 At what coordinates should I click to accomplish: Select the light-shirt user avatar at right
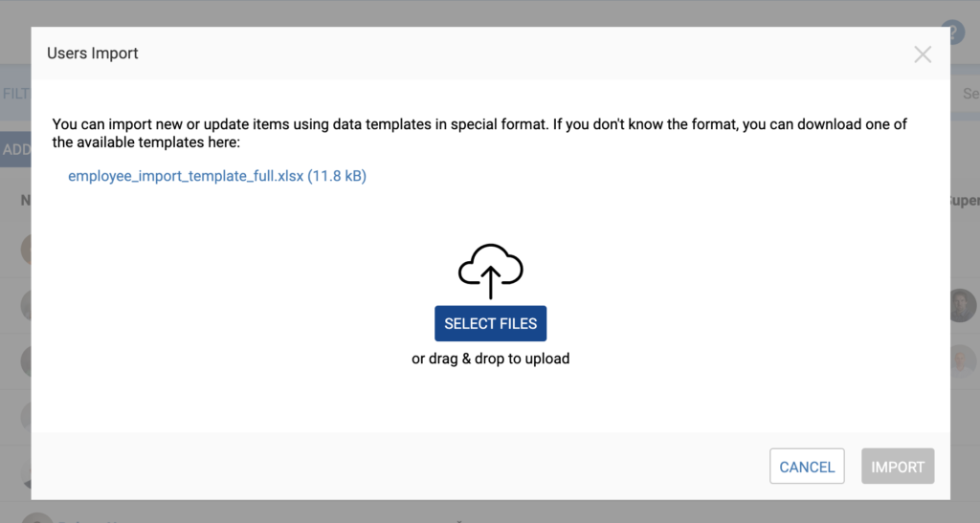(963, 361)
